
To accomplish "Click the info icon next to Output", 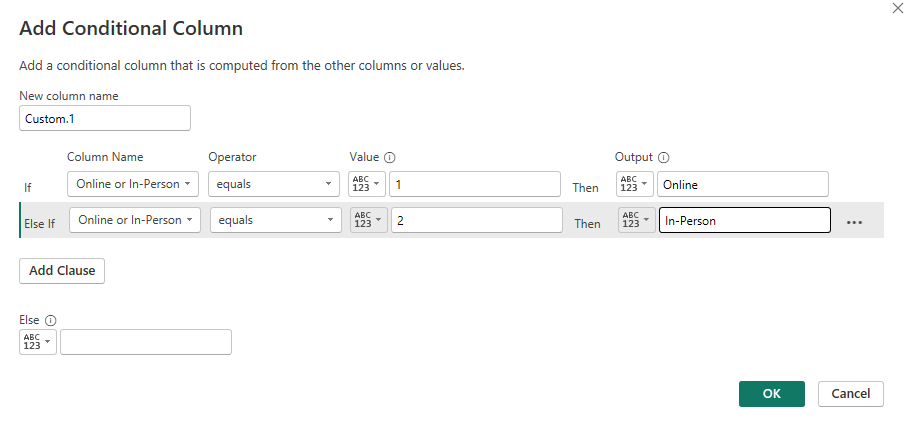I will pos(664,157).
